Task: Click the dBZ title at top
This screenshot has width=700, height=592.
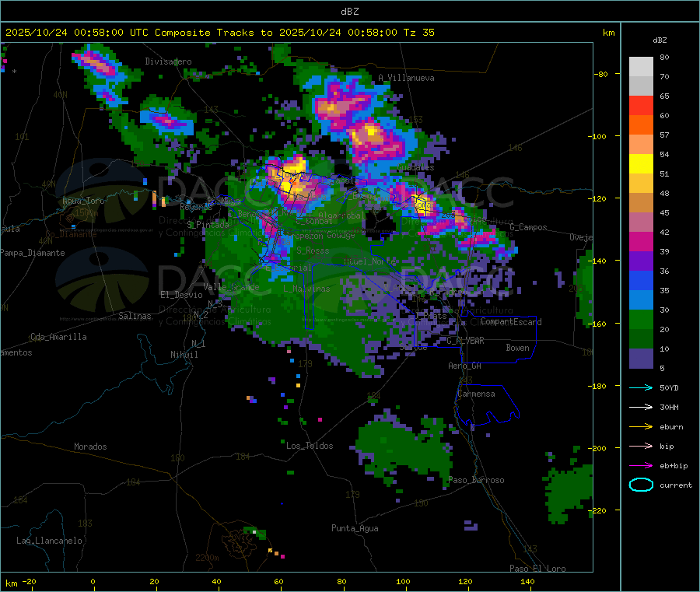Action: point(349,12)
